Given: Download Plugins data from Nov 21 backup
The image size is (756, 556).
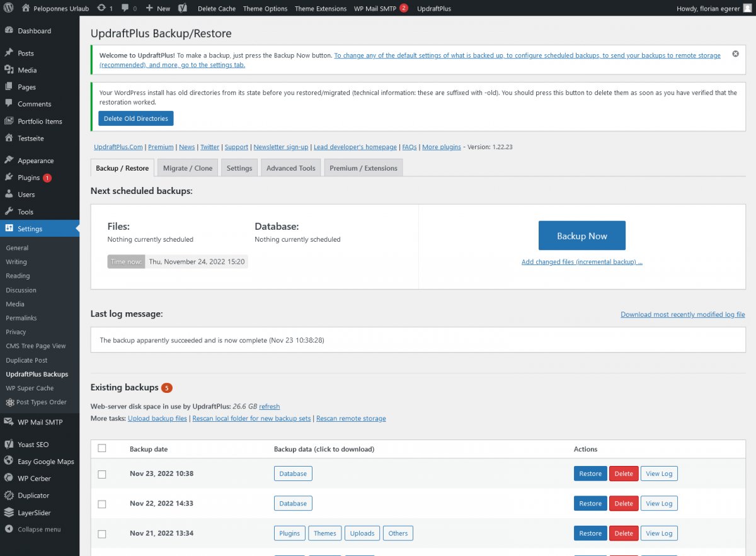Looking at the screenshot, I should click(290, 533).
